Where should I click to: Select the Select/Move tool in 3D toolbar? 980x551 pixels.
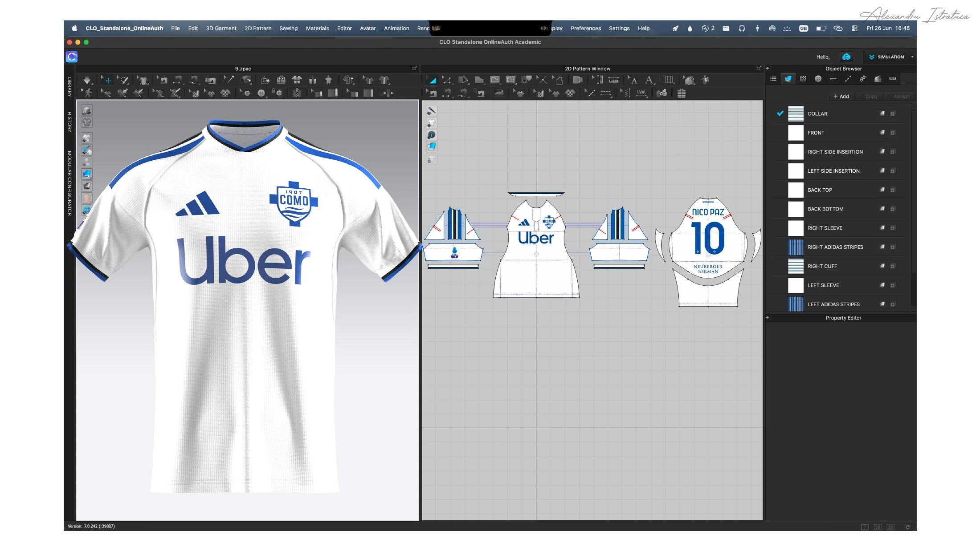tap(106, 81)
